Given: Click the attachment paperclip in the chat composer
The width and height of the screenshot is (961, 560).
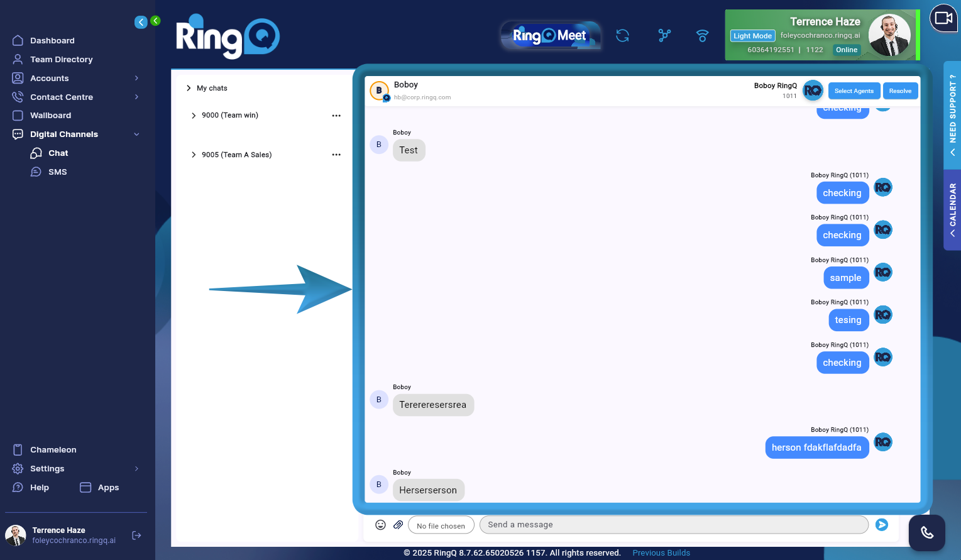Looking at the screenshot, I should point(398,524).
